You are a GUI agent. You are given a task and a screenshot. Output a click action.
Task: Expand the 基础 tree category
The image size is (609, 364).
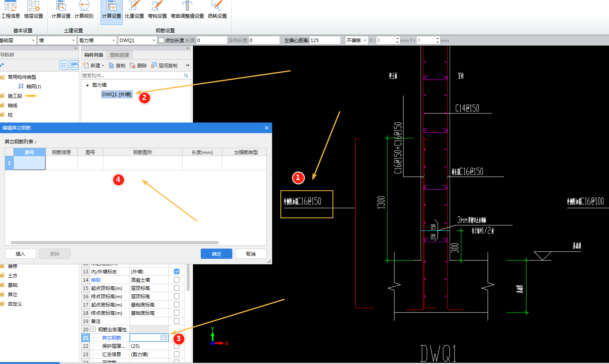point(2,285)
